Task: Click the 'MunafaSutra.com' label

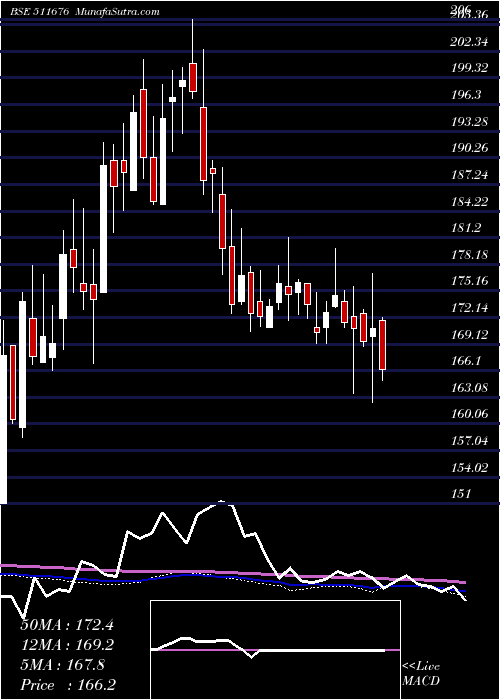Action: tap(118, 12)
